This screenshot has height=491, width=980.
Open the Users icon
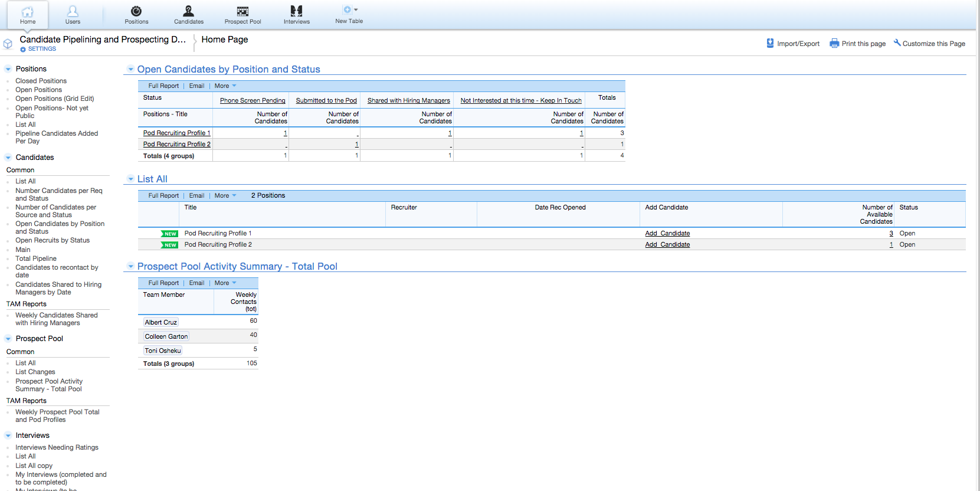click(73, 11)
